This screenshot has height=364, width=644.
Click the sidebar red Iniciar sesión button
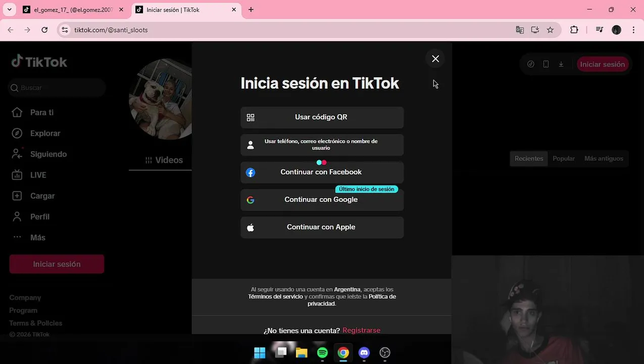coord(57,264)
